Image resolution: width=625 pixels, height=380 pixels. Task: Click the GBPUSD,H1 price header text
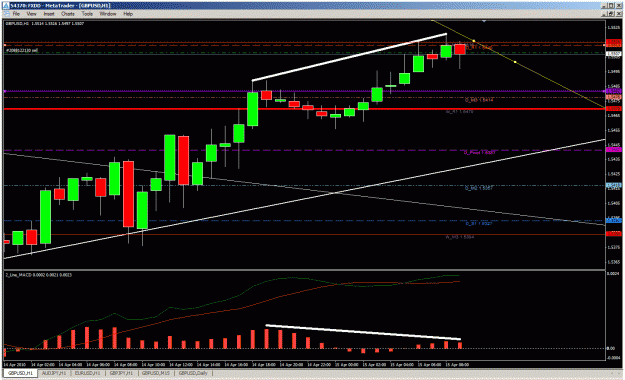pos(44,24)
